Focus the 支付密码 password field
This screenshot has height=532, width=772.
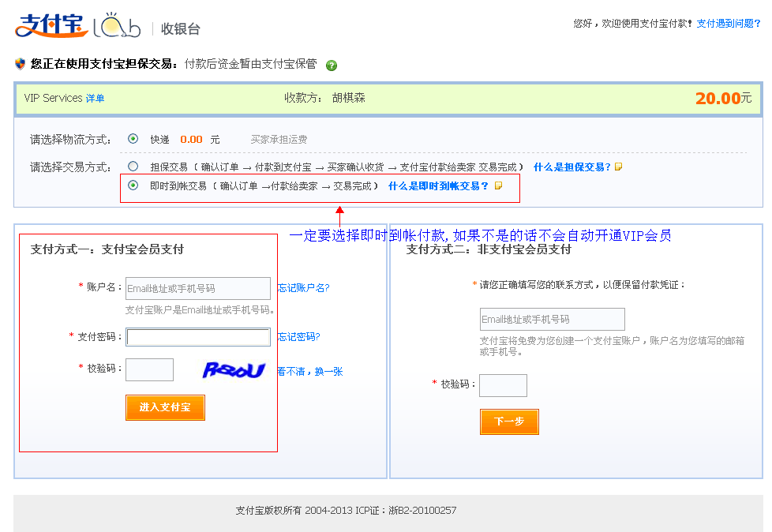tap(198, 337)
